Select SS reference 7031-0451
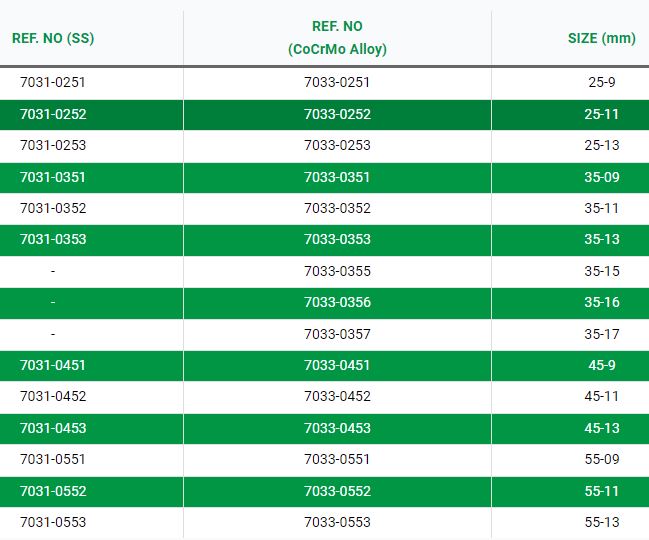This screenshot has width=649, height=540. coord(53,366)
